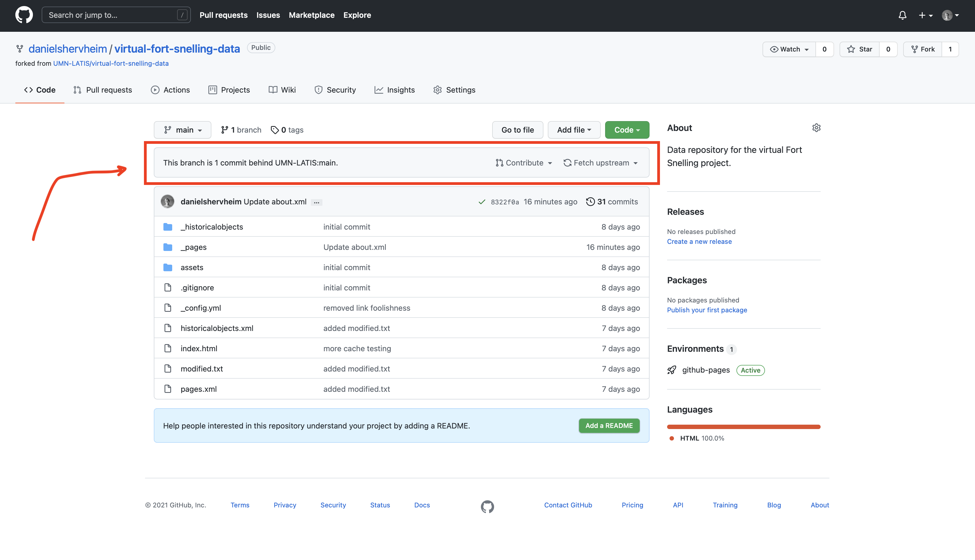This screenshot has width=975, height=560.
Task: Click the GitHub Octocat logo in header
Action: pyautogui.click(x=24, y=15)
